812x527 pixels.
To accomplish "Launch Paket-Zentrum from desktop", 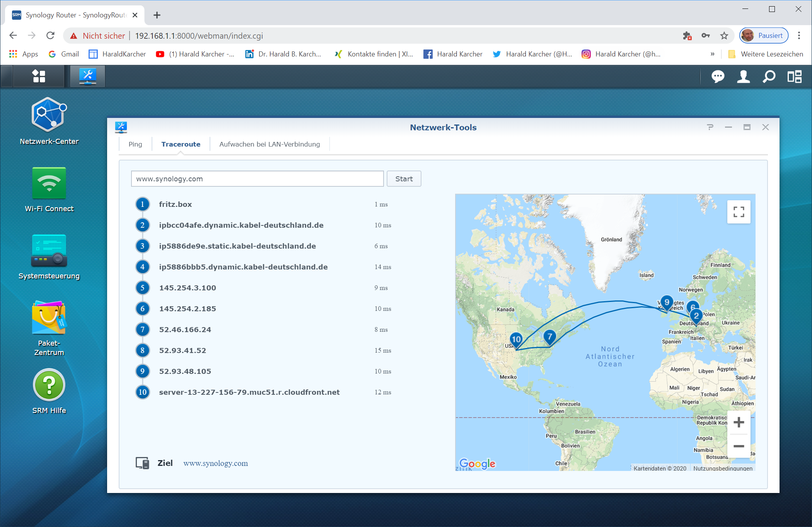I will [x=49, y=318].
